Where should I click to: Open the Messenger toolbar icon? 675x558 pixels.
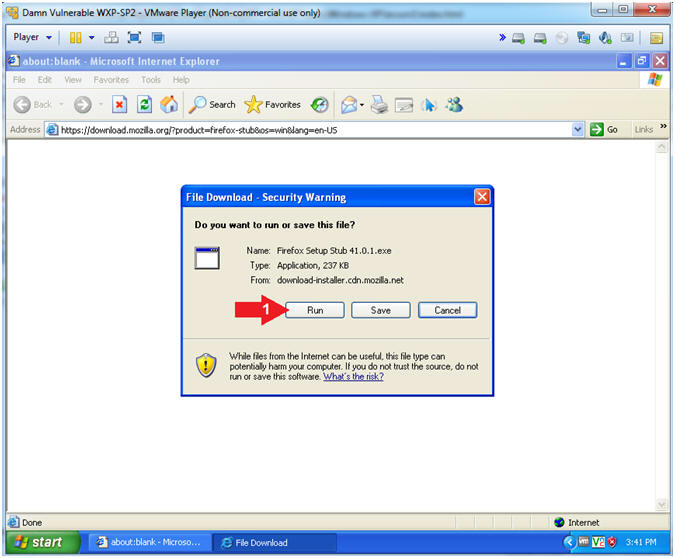click(x=454, y=105)
